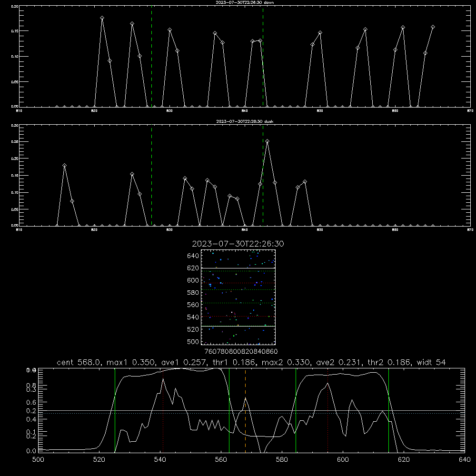Click x-axis label '620' of bottom plot
The height and width of the screenshot is (476, 476).
[x=404, y=459]
